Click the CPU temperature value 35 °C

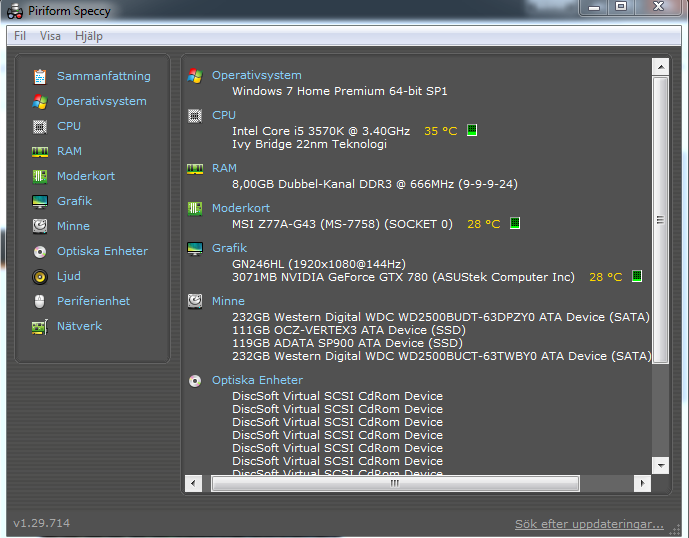click(441, 131)
